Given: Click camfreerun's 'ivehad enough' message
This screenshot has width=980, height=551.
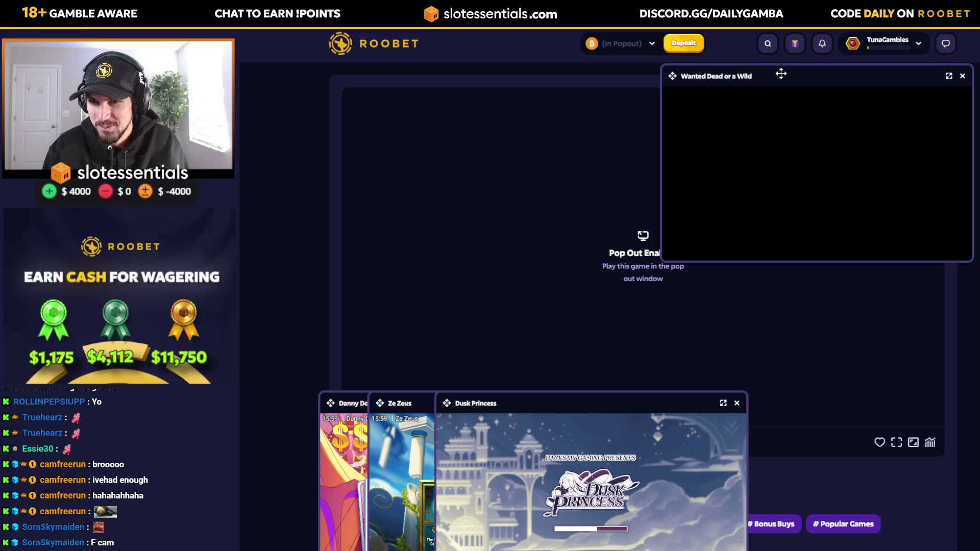Looking at the screenshot, I should pos(120,480).
